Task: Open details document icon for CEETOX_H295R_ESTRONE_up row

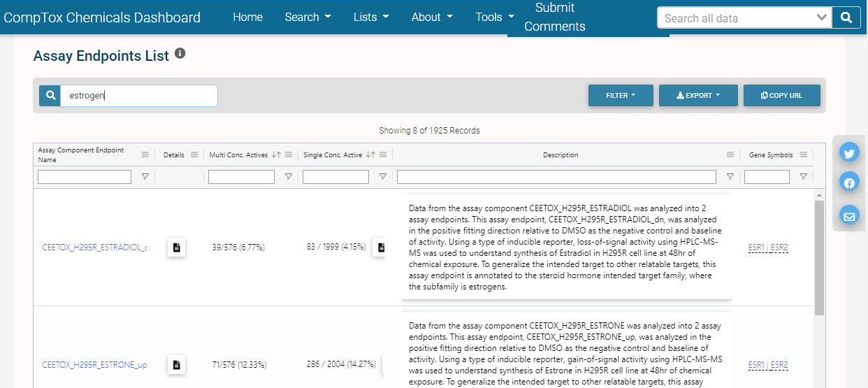Action: tap(177, 365)
